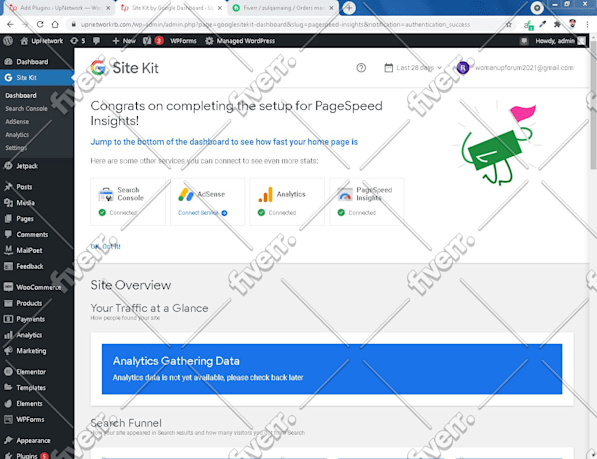Image resolution: width=597 pixels, height=459 pixels.
Task: Open Plugins in sidebar
Action: pyautogui.click(x=26, y=455)
